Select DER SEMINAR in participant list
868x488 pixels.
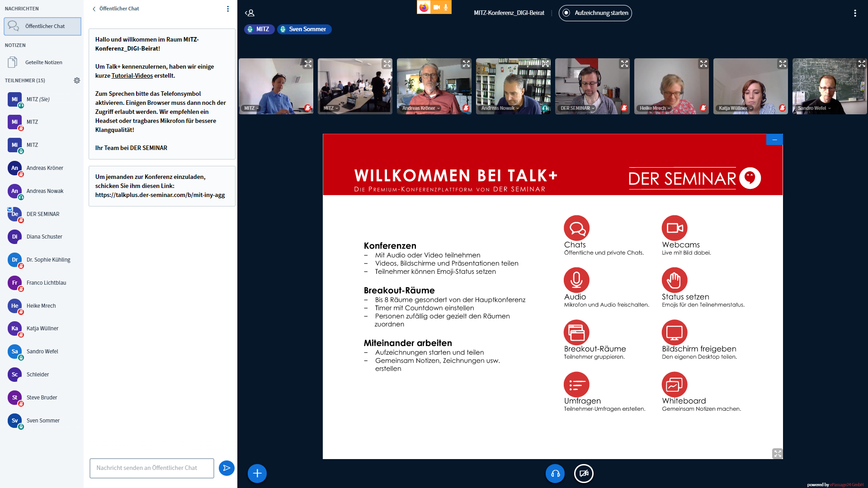[42, 214]
